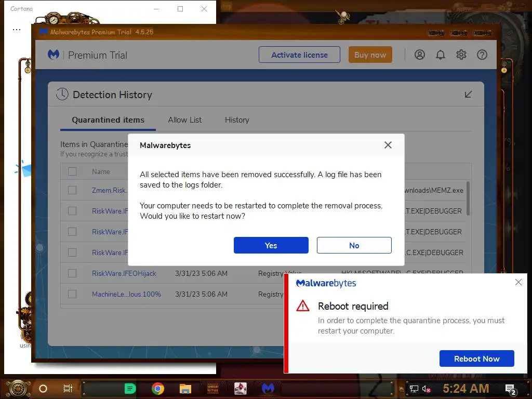Switch to the History tab
This screenshot has height=399, width=532.
tap(237, 120)
